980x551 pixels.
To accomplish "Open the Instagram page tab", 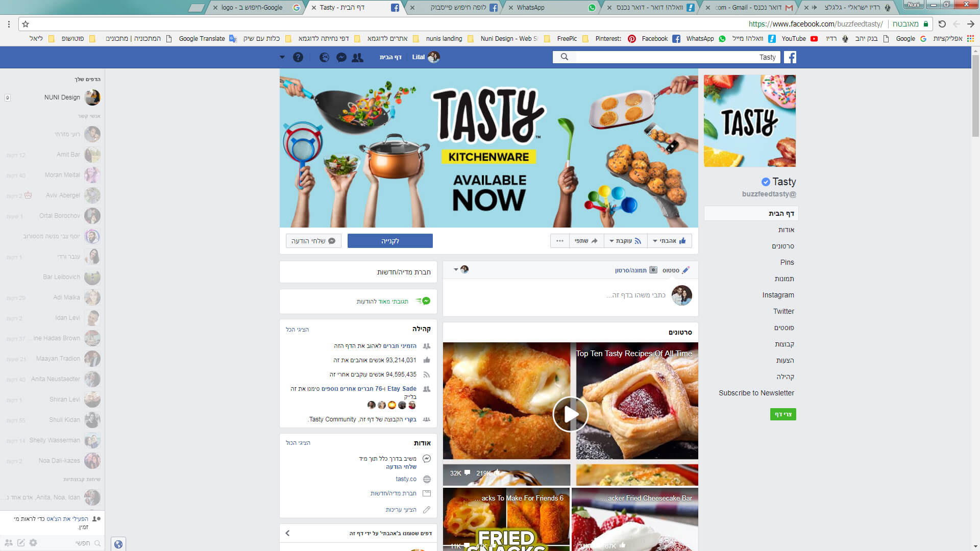I will tap(778, 295).
